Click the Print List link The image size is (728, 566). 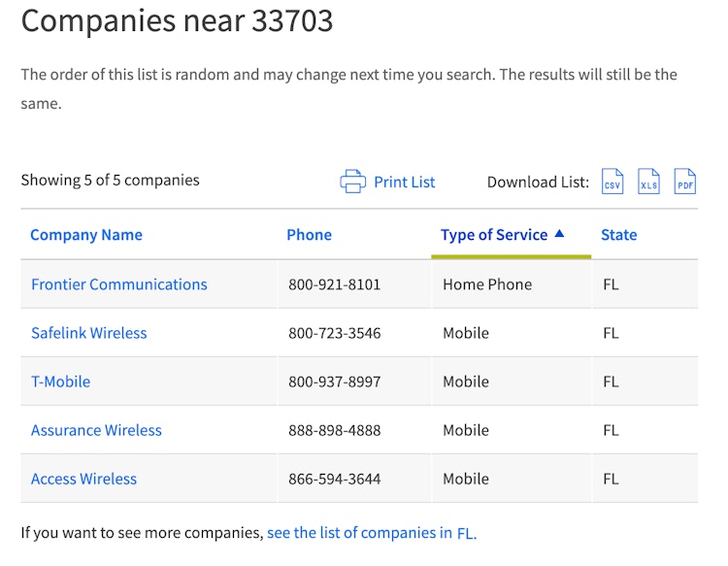(x=405, y=182)
